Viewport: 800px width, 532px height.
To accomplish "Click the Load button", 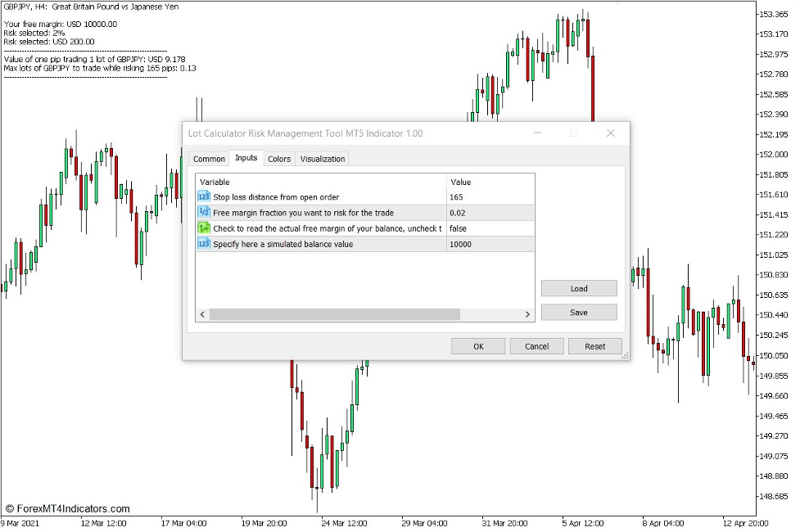I will pyautogui.click(x=578, y=288).
